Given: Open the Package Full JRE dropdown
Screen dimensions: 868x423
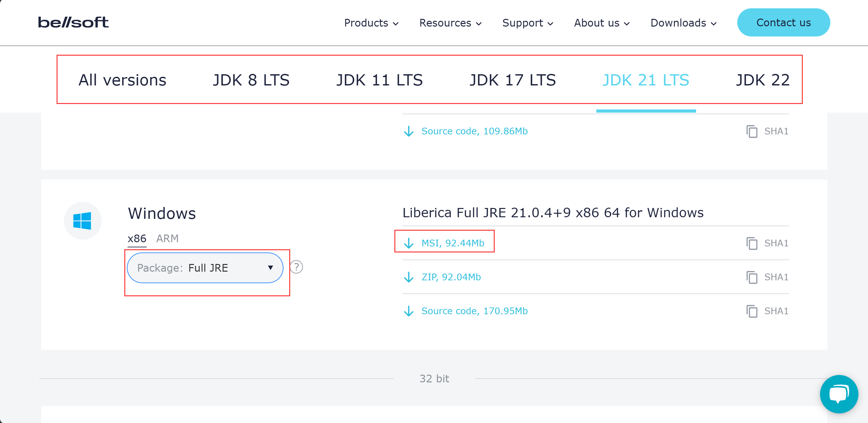Looking at the screenshot, I should (x=205, y=268).
